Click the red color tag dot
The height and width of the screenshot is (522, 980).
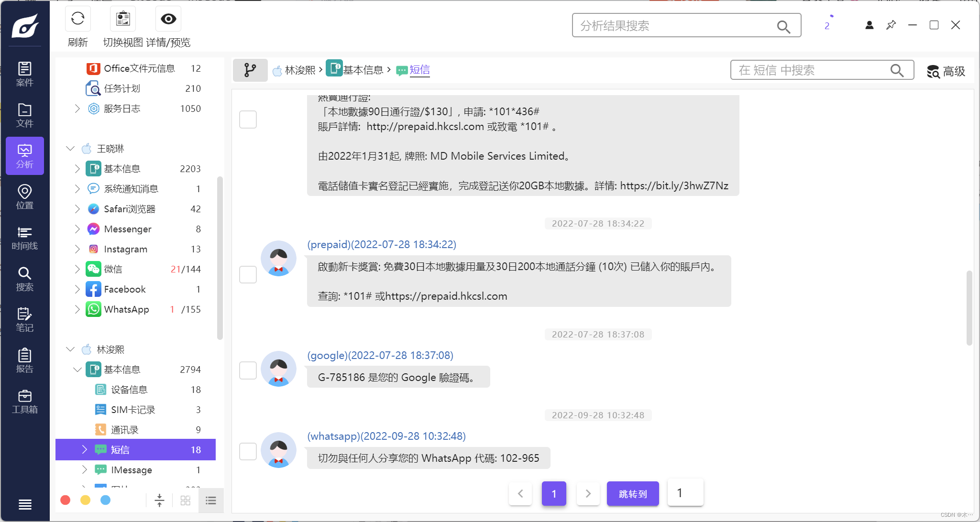tap(66, 500)
